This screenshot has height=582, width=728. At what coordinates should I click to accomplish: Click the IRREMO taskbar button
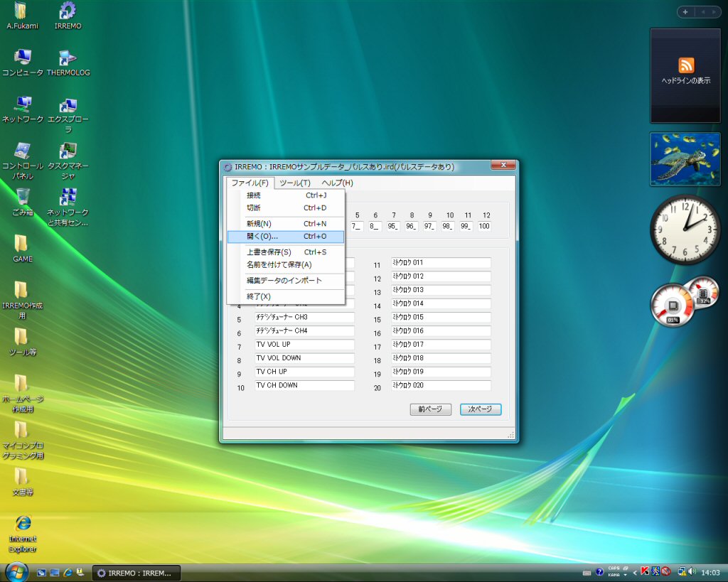tap(135, 573)
